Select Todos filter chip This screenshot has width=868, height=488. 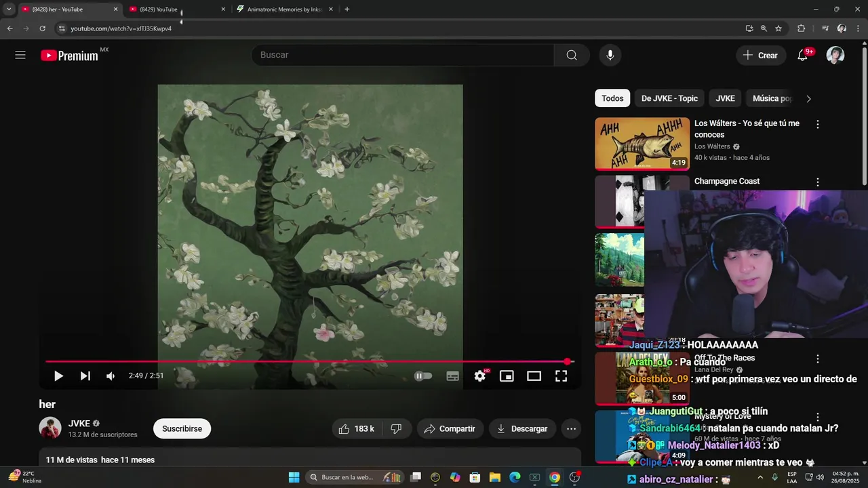[x=612, y=98]
